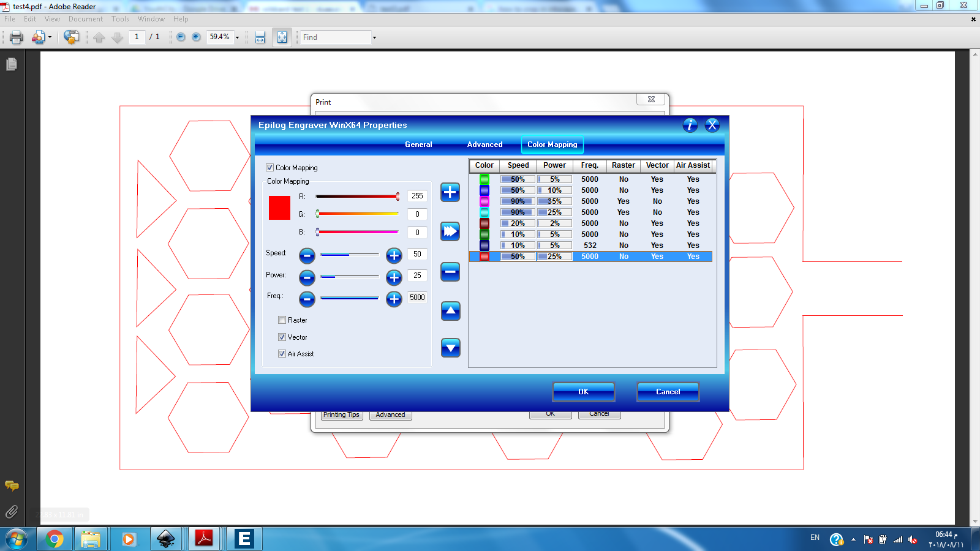Viewport: 980px width, 551px height.
Task: Click the red color preview swatch
Action: click(279, 208)
